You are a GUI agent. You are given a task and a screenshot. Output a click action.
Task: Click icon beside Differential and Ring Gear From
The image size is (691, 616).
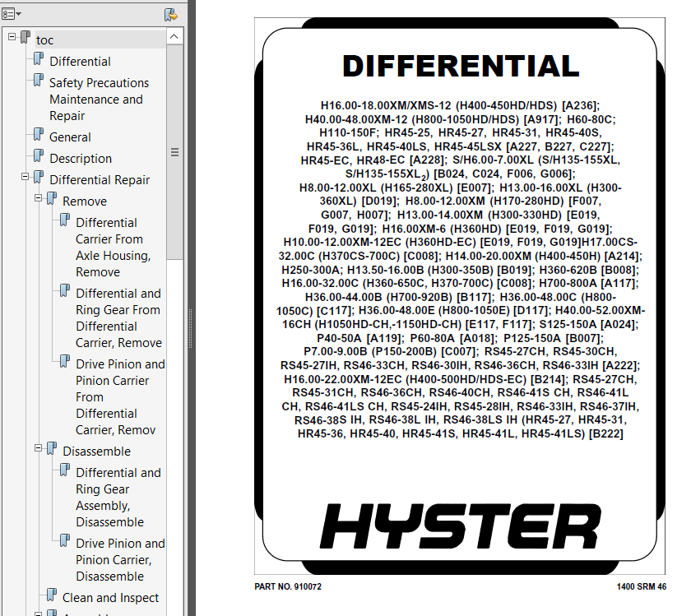tap(65, 290)
